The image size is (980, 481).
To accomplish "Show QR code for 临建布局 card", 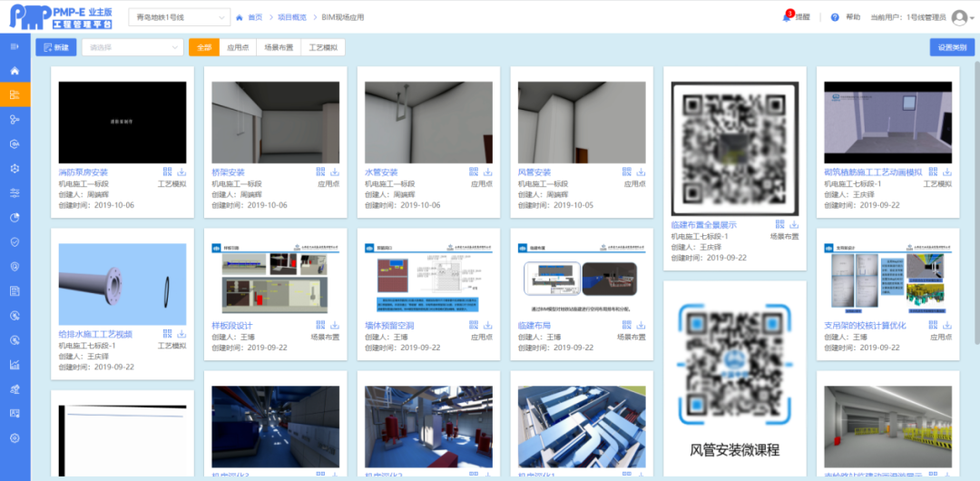I will pyautogui.click(x=627, y=325).
